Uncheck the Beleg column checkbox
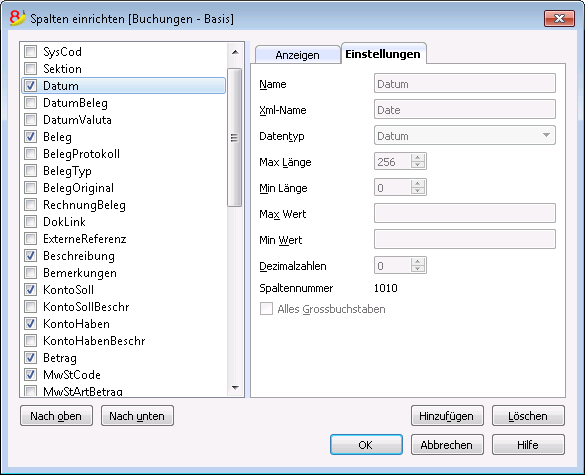The image size is (585, 475). [x=31, y=137]
